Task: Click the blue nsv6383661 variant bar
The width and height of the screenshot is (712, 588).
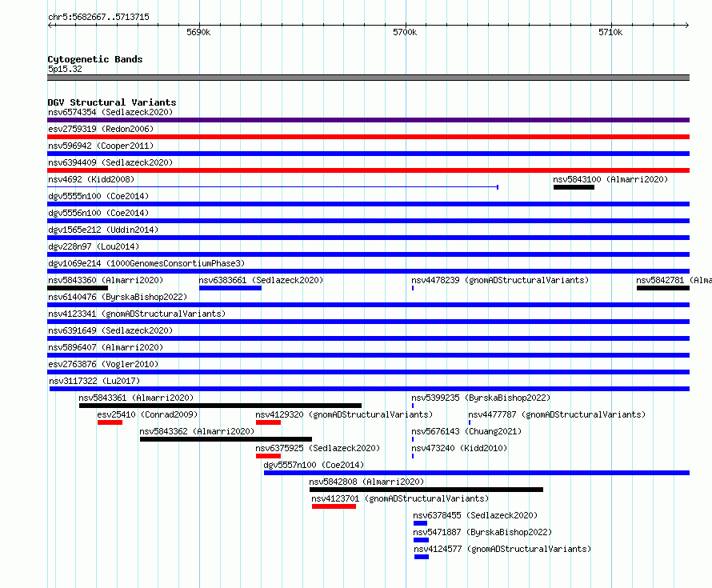Action: coord(230,288)
